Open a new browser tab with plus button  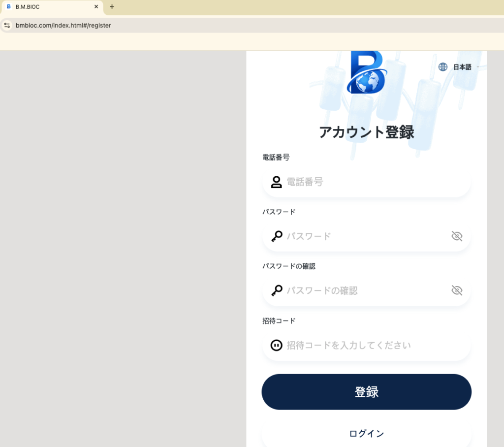pos(112,6)
